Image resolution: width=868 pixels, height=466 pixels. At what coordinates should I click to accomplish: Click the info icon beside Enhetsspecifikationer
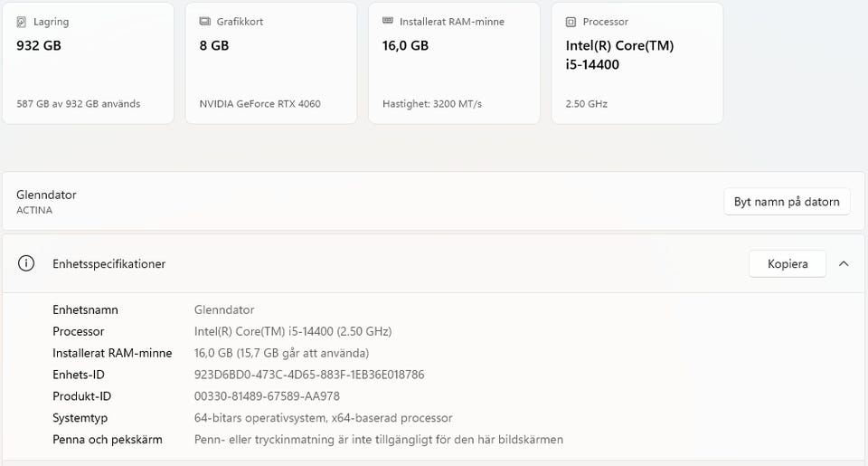pyautogui.click(x=26, y=264)
